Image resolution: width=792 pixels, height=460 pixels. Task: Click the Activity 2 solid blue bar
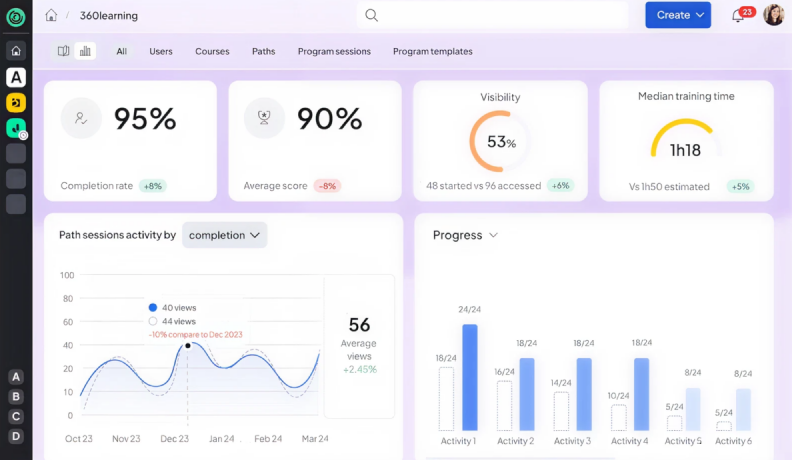(x=527, y=394)
